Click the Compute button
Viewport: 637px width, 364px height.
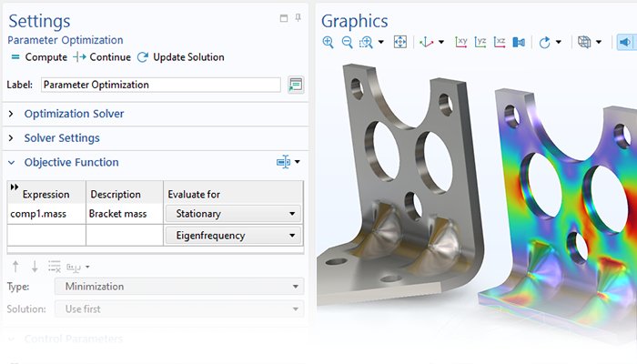pyautogui.click(x=39, y=57)
